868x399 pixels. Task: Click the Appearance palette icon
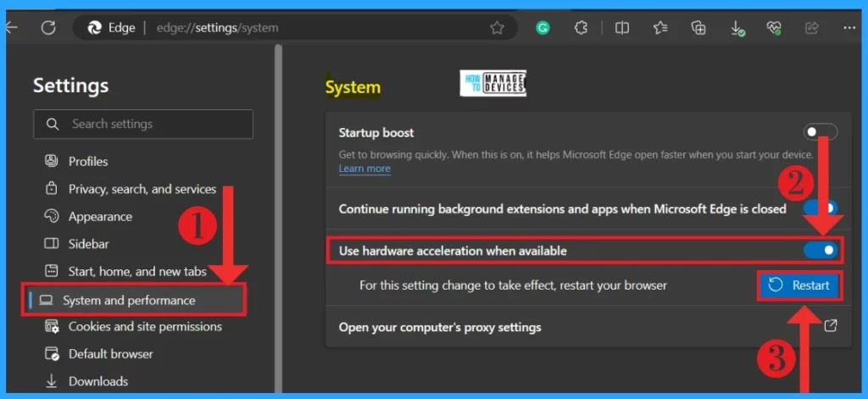pyautogui.click(x=52, y=216)
